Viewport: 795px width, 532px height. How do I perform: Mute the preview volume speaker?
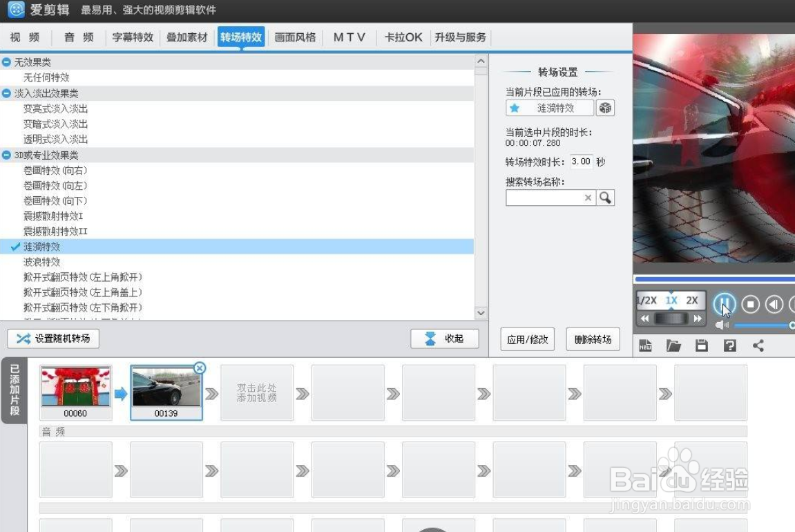(722, 326)
